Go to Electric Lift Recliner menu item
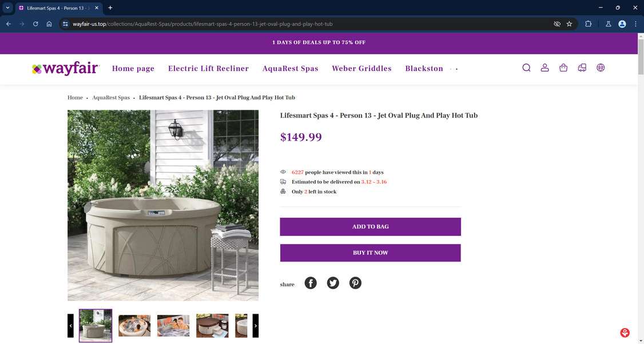The image size is (644, 344). point(208,69)
